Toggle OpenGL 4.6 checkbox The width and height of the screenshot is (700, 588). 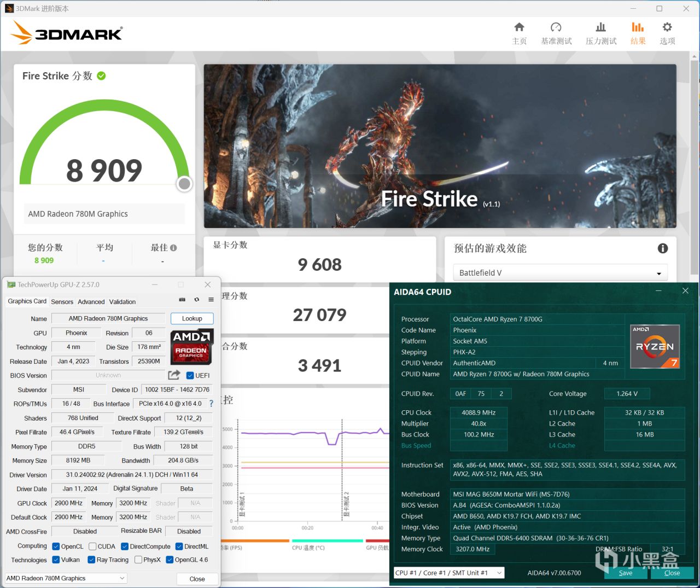click(x=170, y=560)
